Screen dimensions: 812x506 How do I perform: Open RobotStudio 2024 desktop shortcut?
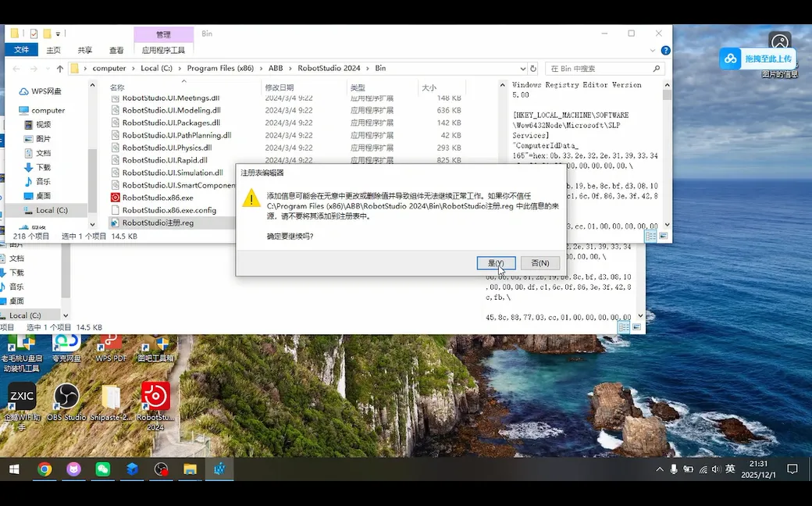[155, 406]
